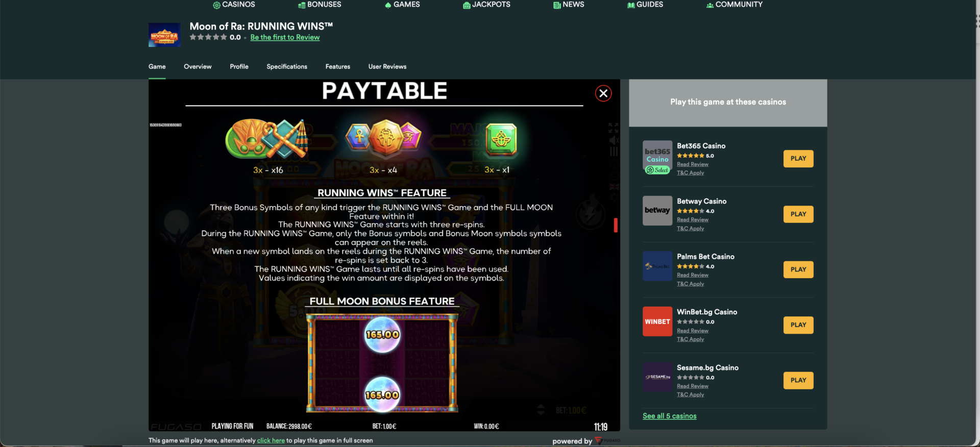This screenshot has height=447, width=980.
Task: Read Review of WinBet.bg Casino
Action: coord(693,331)
